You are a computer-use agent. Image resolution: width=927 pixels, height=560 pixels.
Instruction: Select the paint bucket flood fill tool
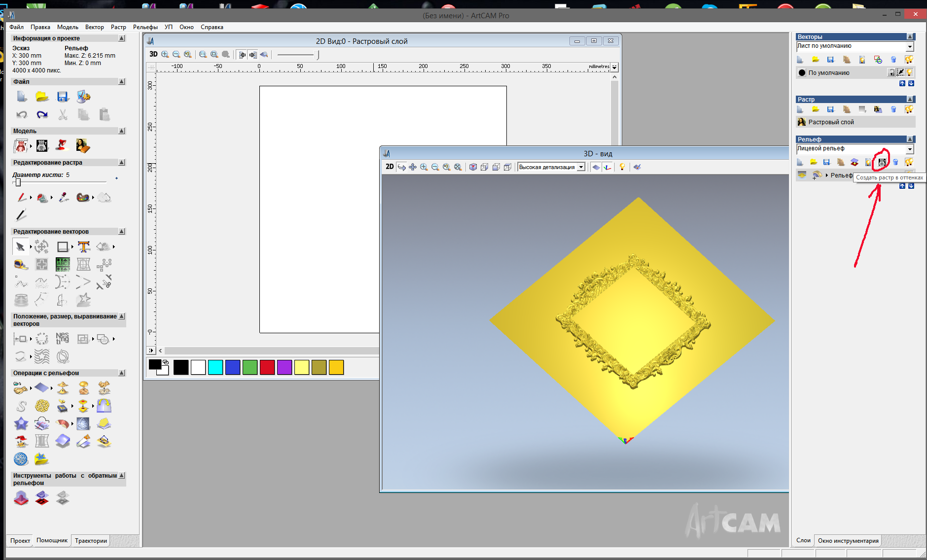tap(42, 198)
